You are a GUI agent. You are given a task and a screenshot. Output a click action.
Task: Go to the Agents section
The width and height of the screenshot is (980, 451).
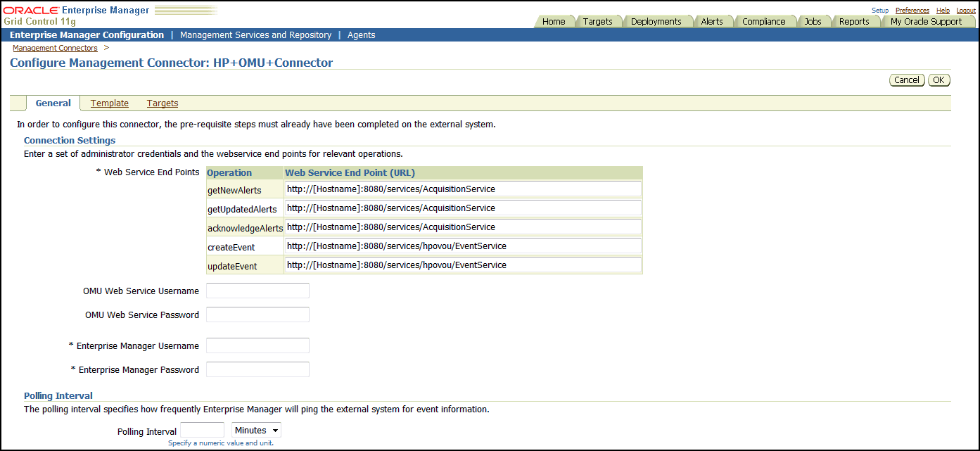click(x=362, y=35)
